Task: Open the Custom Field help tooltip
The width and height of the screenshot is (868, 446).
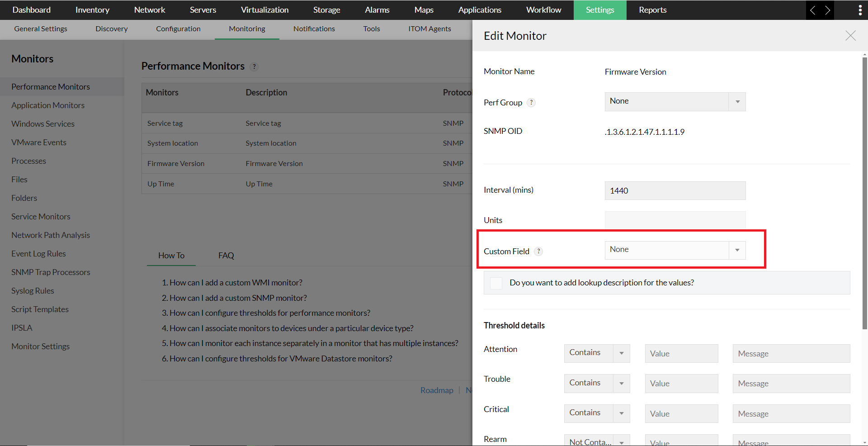Action: tap(538, 251)
